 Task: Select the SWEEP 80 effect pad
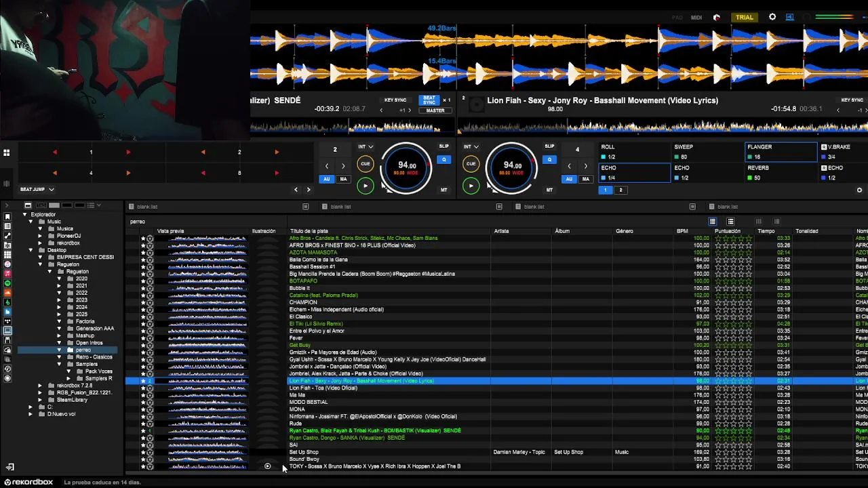[707, 152]
